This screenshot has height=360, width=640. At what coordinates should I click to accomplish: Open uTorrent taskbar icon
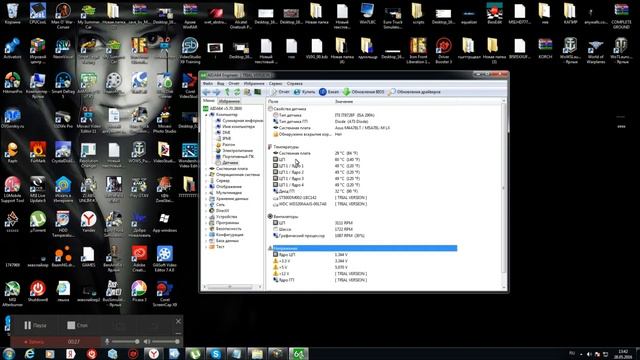195,354
